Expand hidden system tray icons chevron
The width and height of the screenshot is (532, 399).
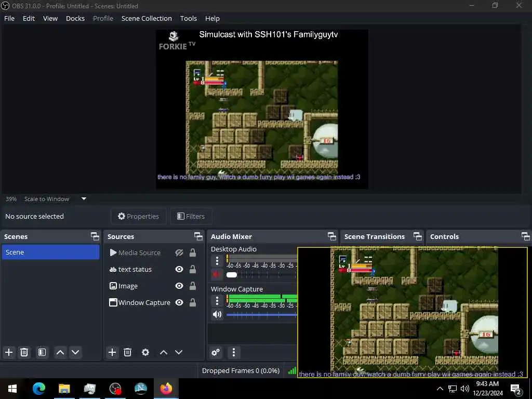[x=440, y=389]
